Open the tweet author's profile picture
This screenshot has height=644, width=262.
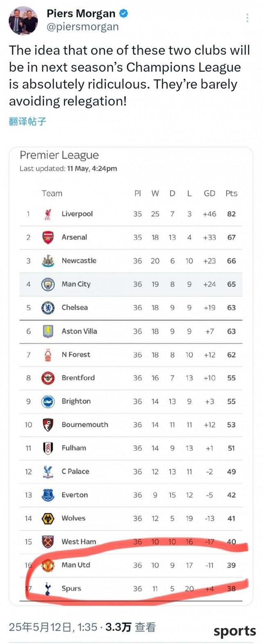click(x=24, y=21)
